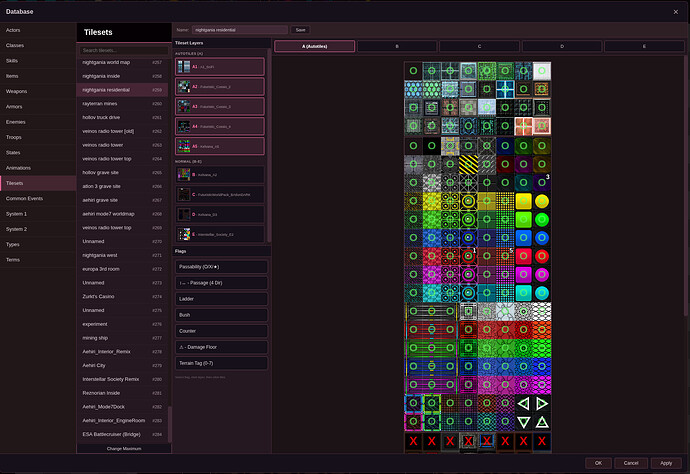Click the solid cyan square tile

click(x=523, y=293)
